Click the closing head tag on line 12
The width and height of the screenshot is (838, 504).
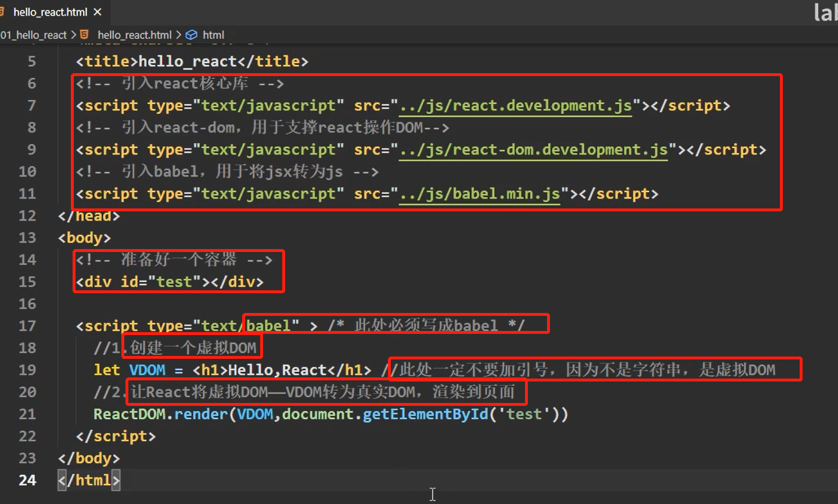tap(89, 216)
